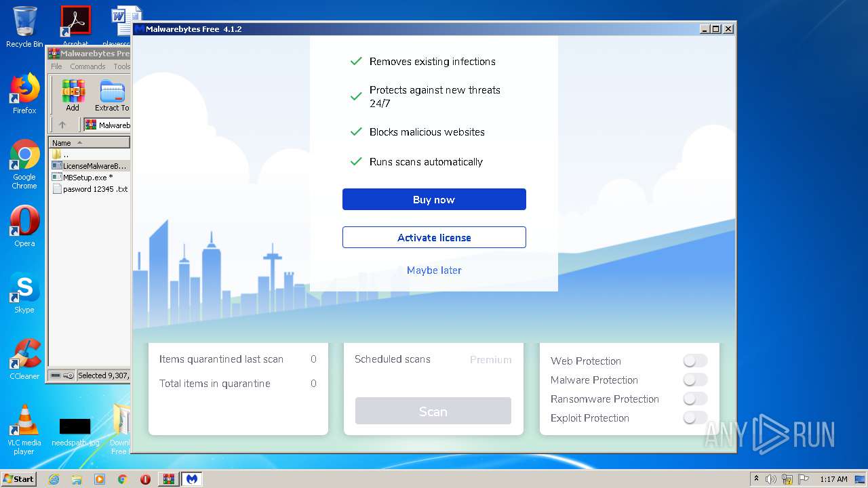Maximize the Malwarebytes window

pyautogui.click(x=715, y=29)
